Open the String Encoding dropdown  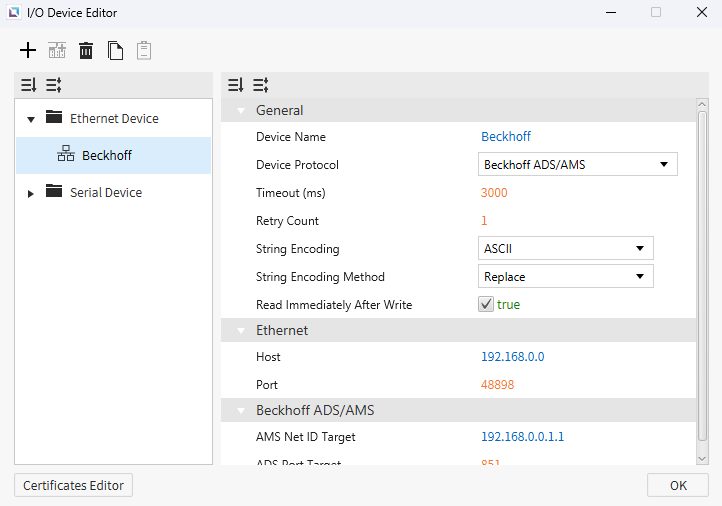point(565,248)
